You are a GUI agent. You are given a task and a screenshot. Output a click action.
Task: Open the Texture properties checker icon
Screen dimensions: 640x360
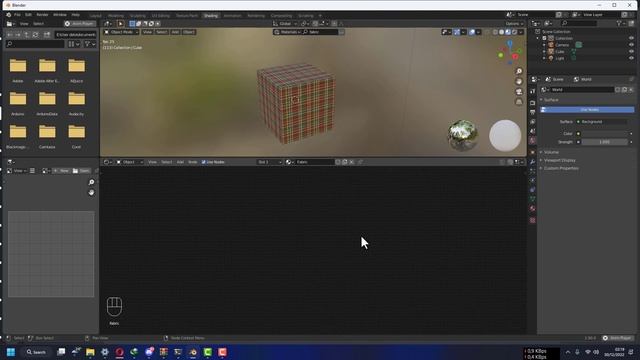point(533,220)
